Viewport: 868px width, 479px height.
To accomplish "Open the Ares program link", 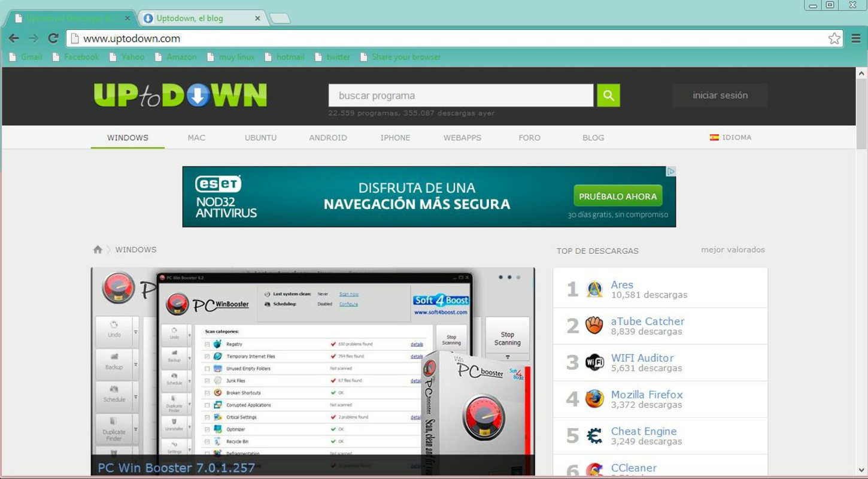I will point(622,285).
